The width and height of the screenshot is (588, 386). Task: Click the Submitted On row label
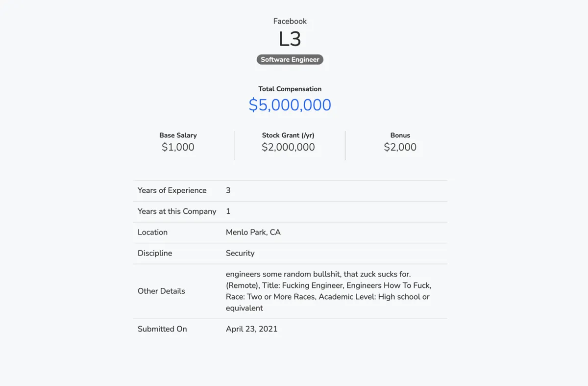pyautogui.click(x=162, y=329)
